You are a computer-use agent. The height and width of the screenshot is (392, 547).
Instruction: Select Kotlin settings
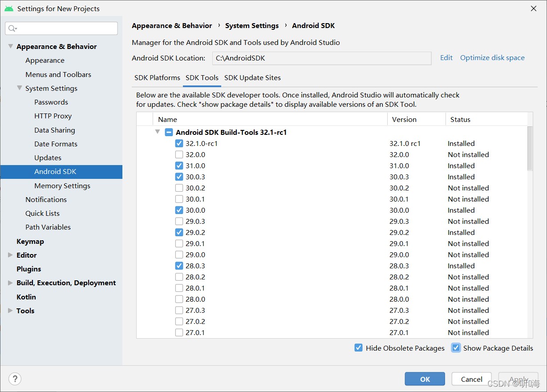coord(26,297)
